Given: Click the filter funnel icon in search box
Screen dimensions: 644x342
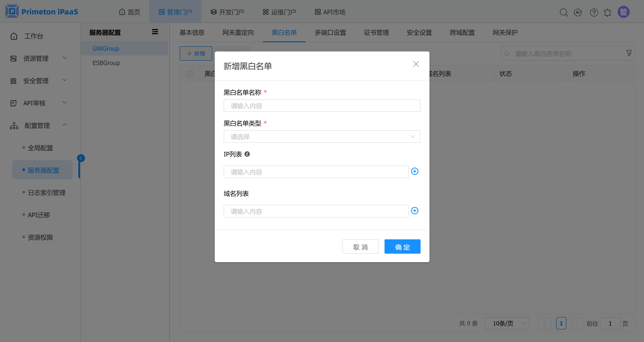Looking at the screenshot, I should (x=629, y=53).
